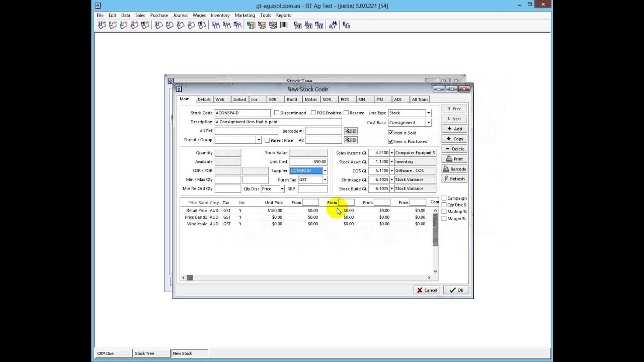The image size is (644, 362).
Task: Expand the Parent / Group dropdown
Action: [259, 140]
